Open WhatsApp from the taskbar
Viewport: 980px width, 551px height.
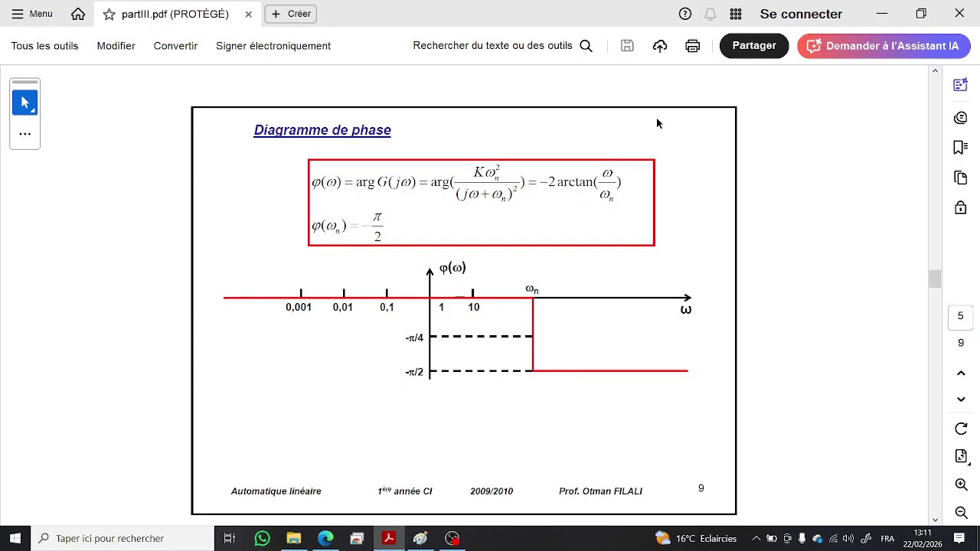pyautogui.click(x=262, y=538)
